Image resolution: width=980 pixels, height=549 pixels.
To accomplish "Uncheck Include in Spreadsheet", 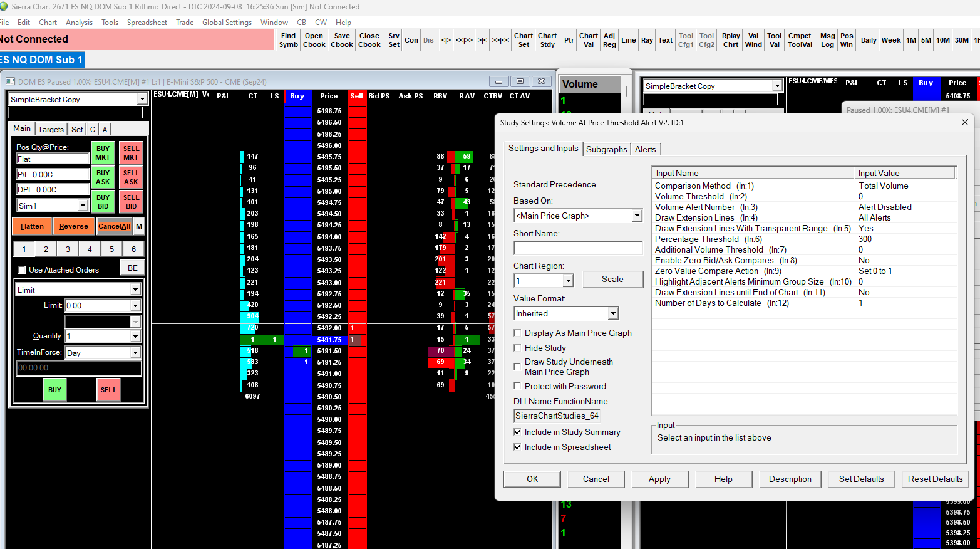I will click(517, 447).
